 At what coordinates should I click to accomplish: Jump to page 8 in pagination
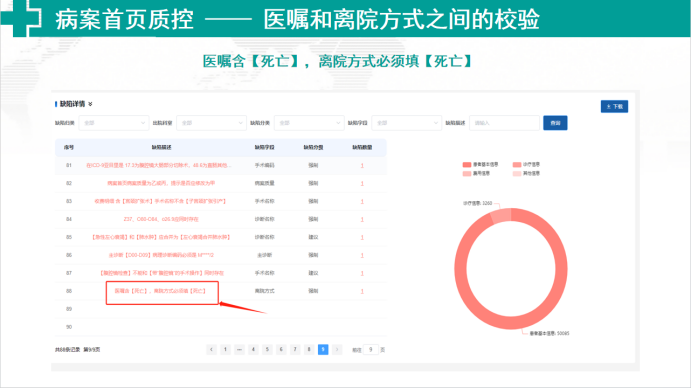309,350
